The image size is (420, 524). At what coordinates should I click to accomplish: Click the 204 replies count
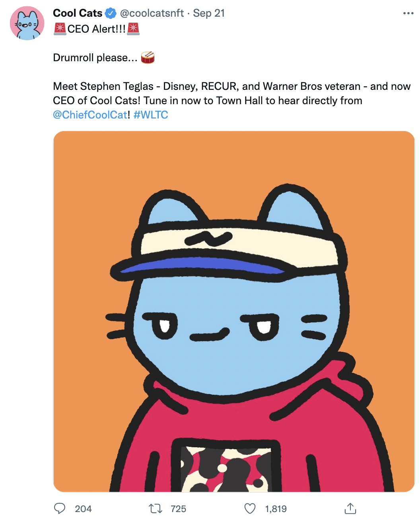pos(83,509)
